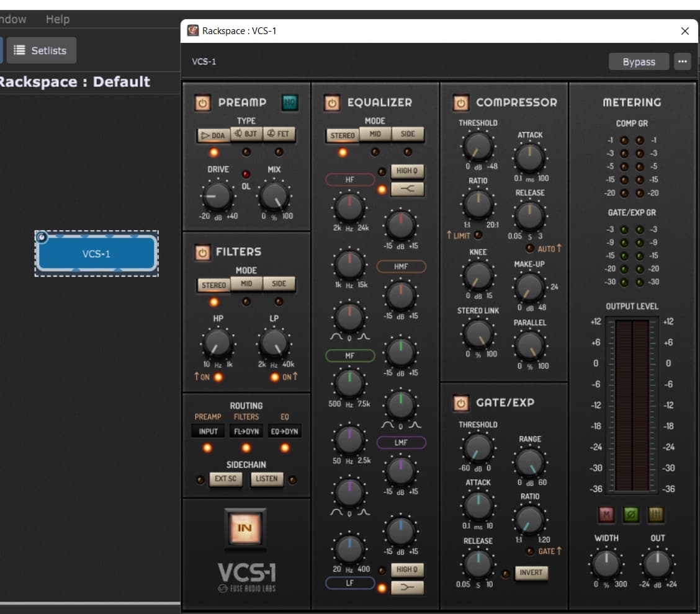Click the Preamp routing INPUT button
Viewport: 700px width, 614px height.
tap(208, 432)
